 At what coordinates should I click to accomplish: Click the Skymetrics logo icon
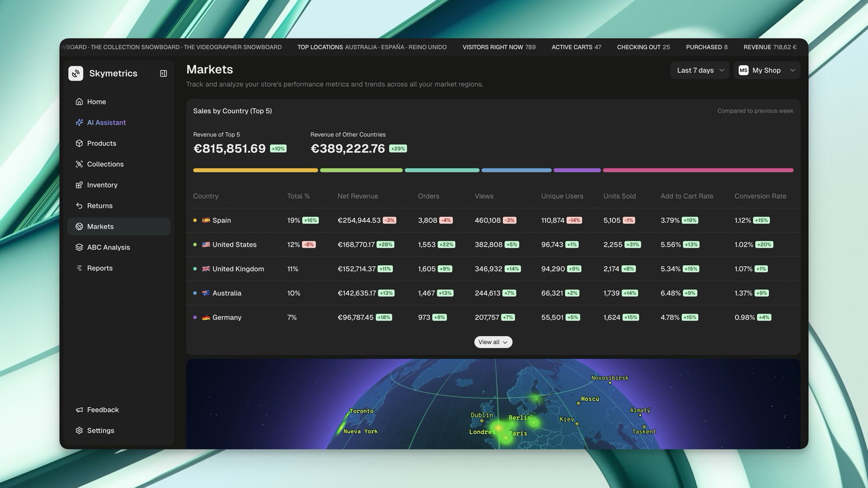coord(76,73)
